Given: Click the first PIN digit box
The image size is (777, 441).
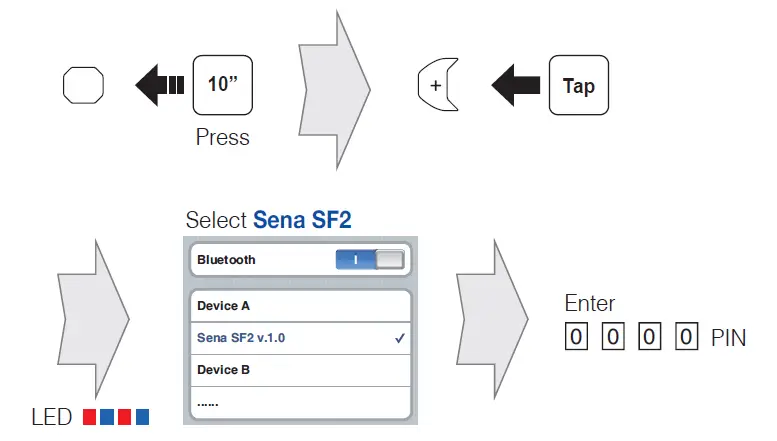Looking at the screenshot, I should (x=575, y=337).
